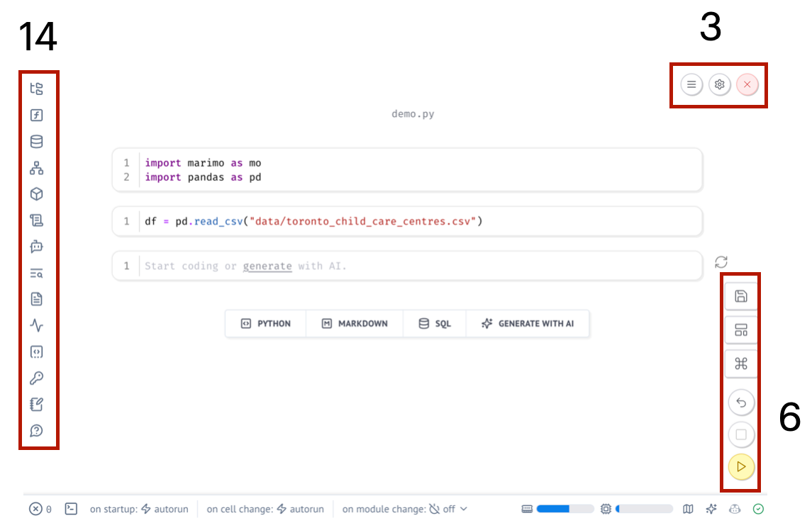Open the data sources database panel
The image size is (812, 523).
tap(37, 142)
